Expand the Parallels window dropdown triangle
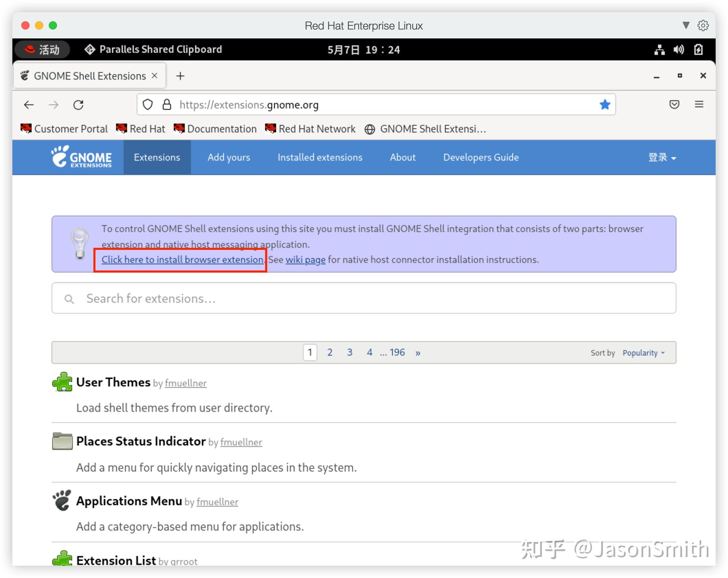The height and width of the screenshot is (578, 728). pyautogui.click(x=686, y=25)
